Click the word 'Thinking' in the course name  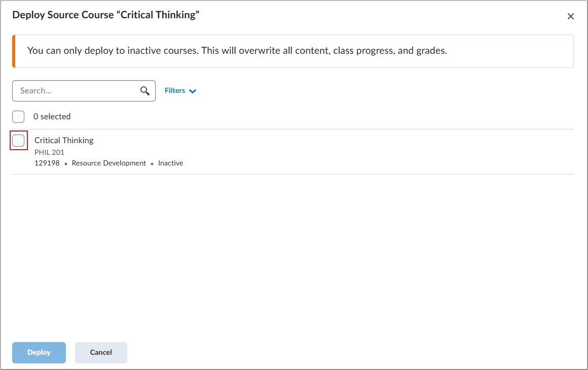click(x=77, y=140)
